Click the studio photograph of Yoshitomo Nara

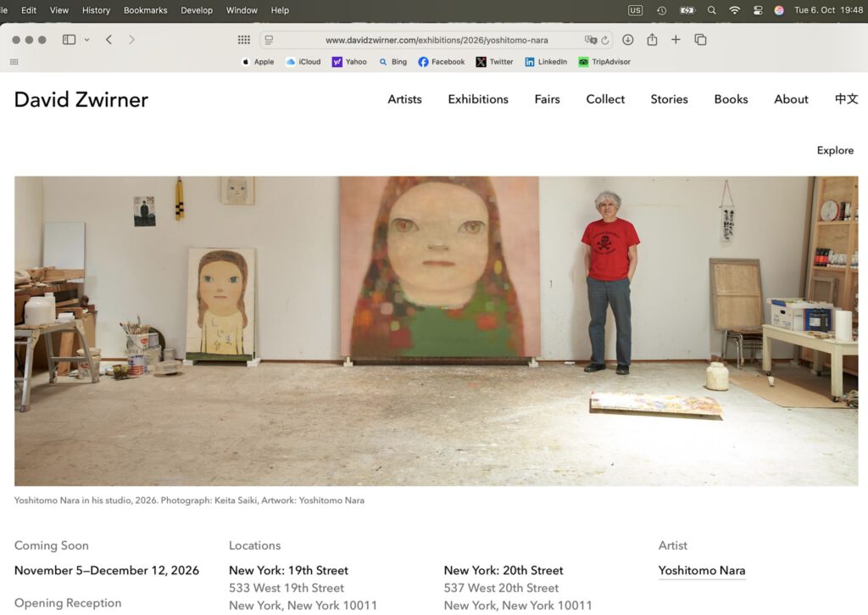437,332
